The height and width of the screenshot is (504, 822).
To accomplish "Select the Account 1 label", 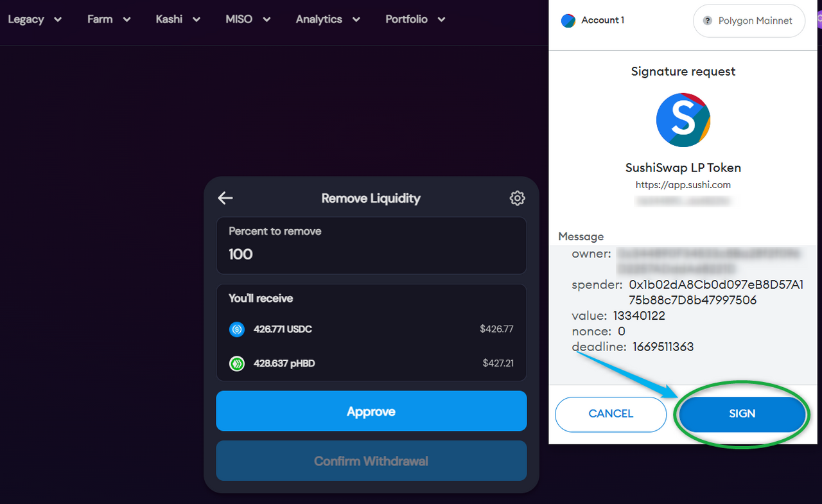I will (x=603, y=21).
